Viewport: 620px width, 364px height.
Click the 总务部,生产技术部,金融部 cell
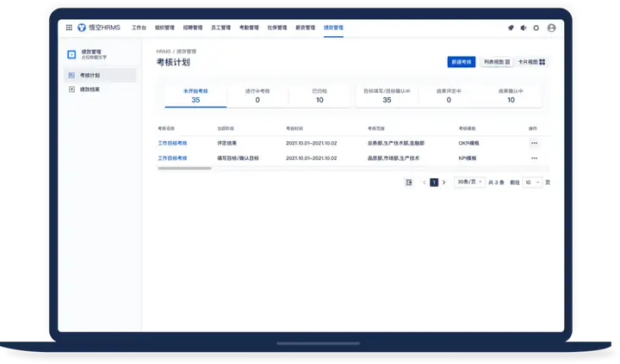click(x=396, y=143)
